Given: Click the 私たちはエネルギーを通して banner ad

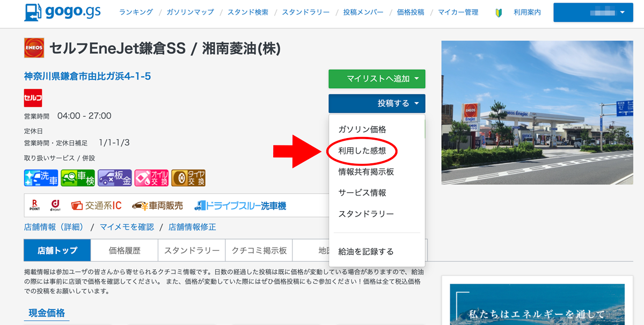Looking at the screenshot, I should pyautogui.click(x=537, y=305).
